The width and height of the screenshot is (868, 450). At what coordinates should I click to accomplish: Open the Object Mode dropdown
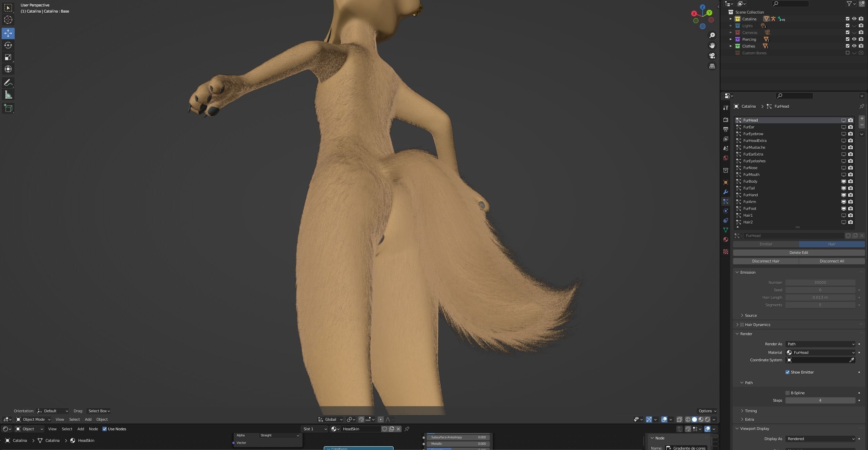[x=33, y=419]
